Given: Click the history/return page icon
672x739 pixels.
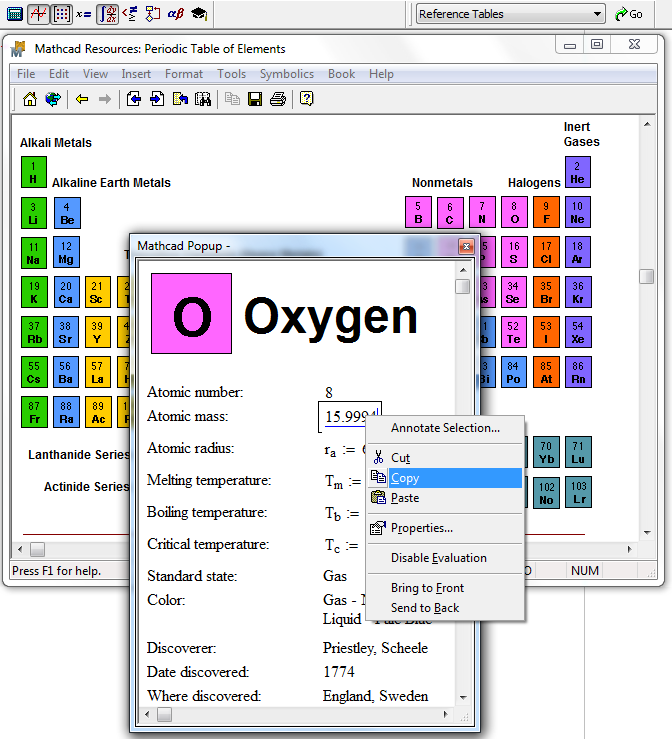Looking at the screenshot, I should click(x=180, y=99).
